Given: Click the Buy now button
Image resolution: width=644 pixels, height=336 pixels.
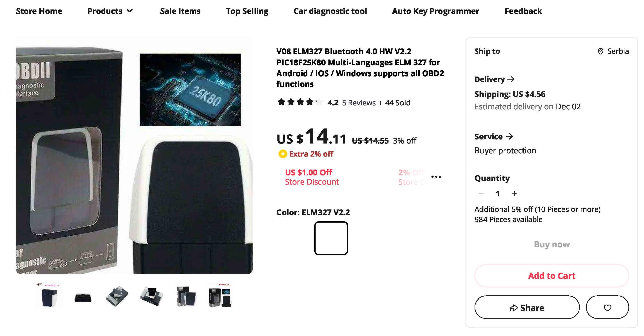Looking at the screenshot, I should [551, 244].
